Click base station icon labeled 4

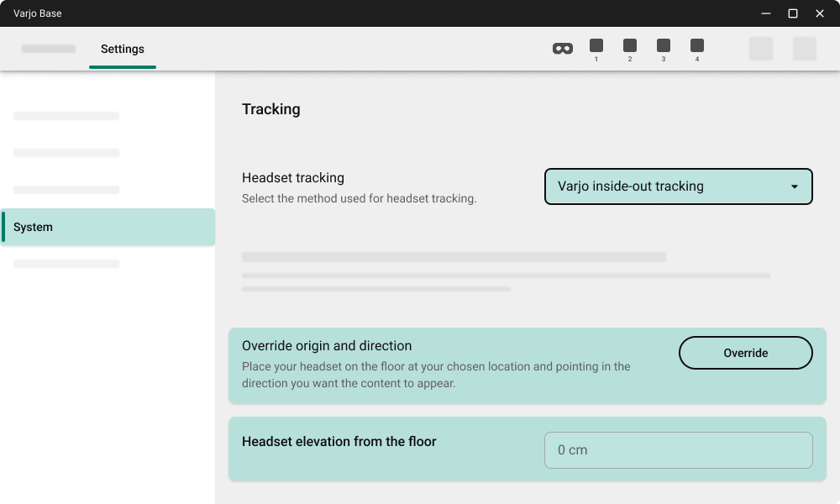tap(697, 46)
